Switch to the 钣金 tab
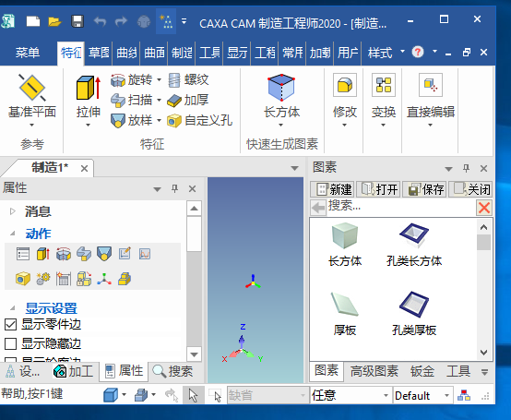Viewport: 511px width, 420px height. click(x=422, y=371)
